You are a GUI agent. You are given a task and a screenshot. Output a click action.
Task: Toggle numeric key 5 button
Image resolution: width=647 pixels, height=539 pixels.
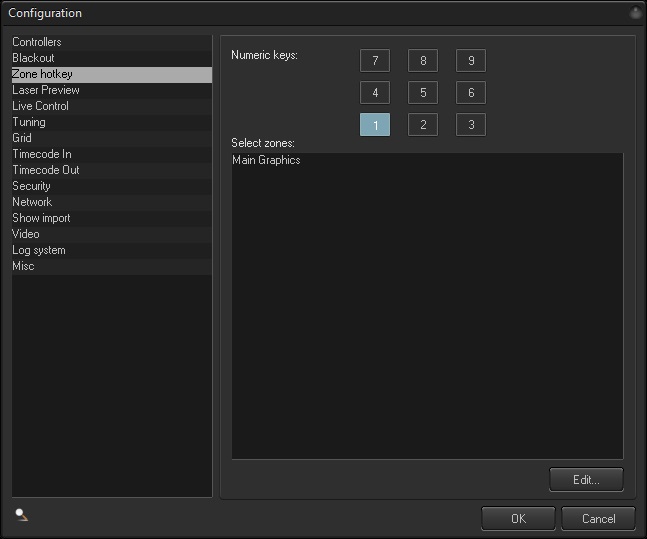pyautogui.click(x=422, y=93)
